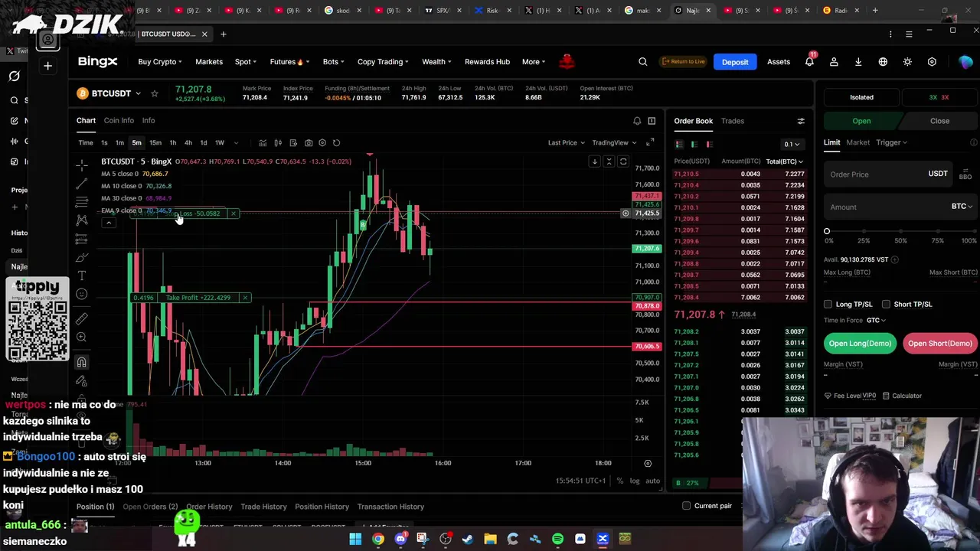Select the magnet snap tool
The image size is (980, 551).
pyautogui.click(x=82, y=363)
